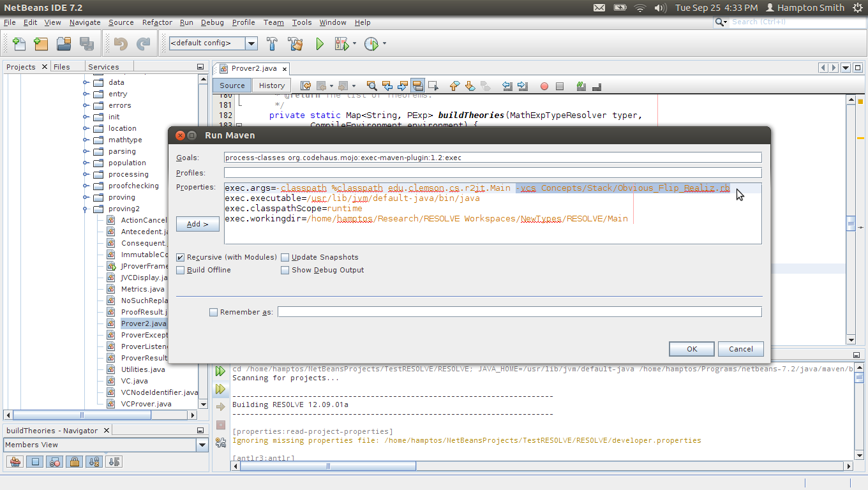Click the New Project toolbar icon
Screen dimensions: 868x490
click(x=41, y=44)
